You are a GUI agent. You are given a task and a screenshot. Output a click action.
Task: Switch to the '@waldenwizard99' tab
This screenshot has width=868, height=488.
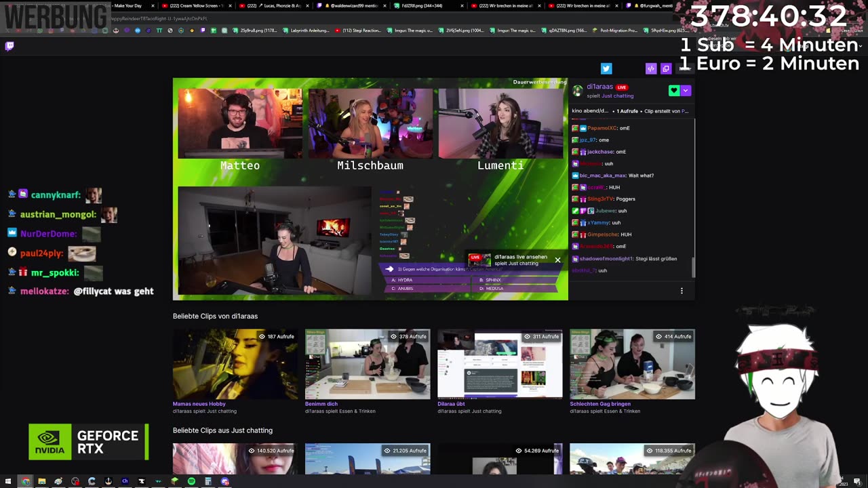coord(353,5)
